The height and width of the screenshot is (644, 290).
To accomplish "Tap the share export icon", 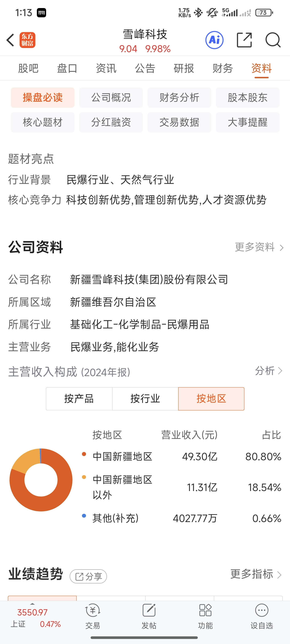I will [244, 40].
